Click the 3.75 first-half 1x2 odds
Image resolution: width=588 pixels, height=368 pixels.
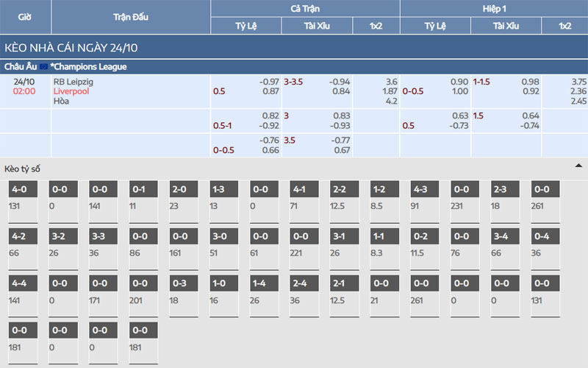[x=578, y=82]
